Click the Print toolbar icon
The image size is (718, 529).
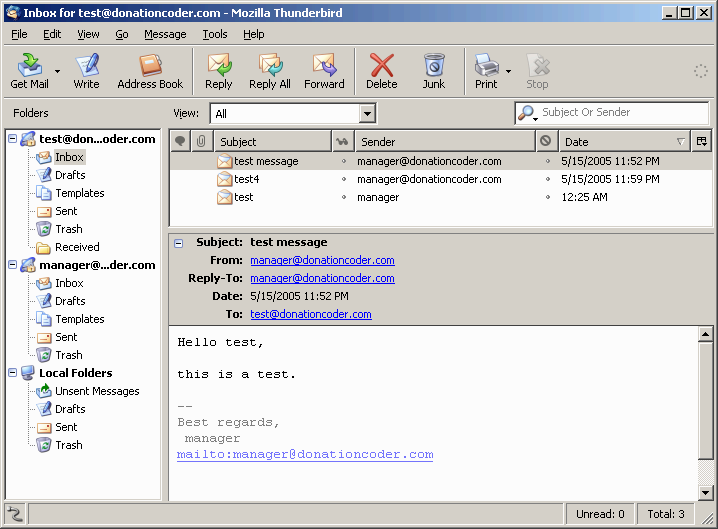(486, 71)
